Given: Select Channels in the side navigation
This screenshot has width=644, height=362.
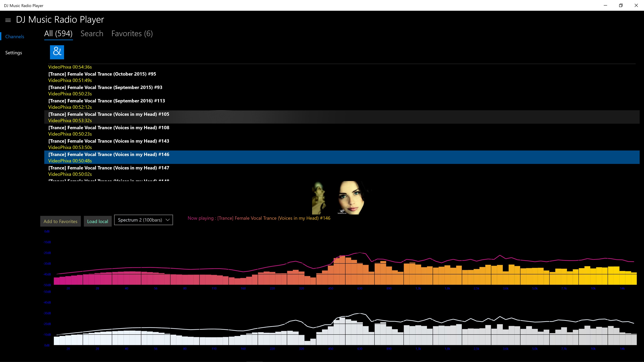Looking at the screenshot, I should point(14,37).
